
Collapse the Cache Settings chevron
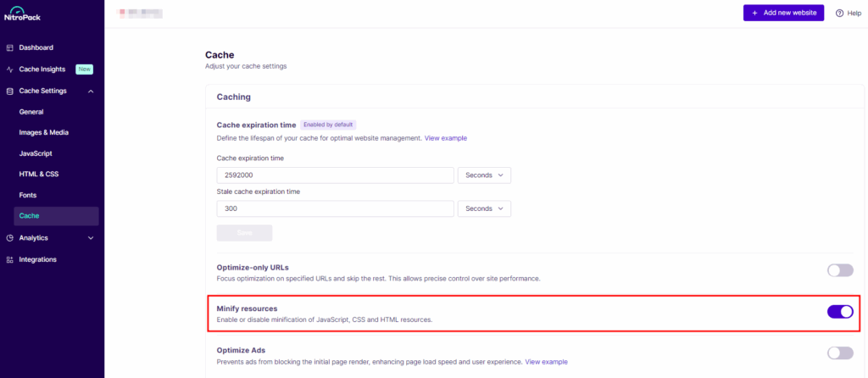pos(91,91)
